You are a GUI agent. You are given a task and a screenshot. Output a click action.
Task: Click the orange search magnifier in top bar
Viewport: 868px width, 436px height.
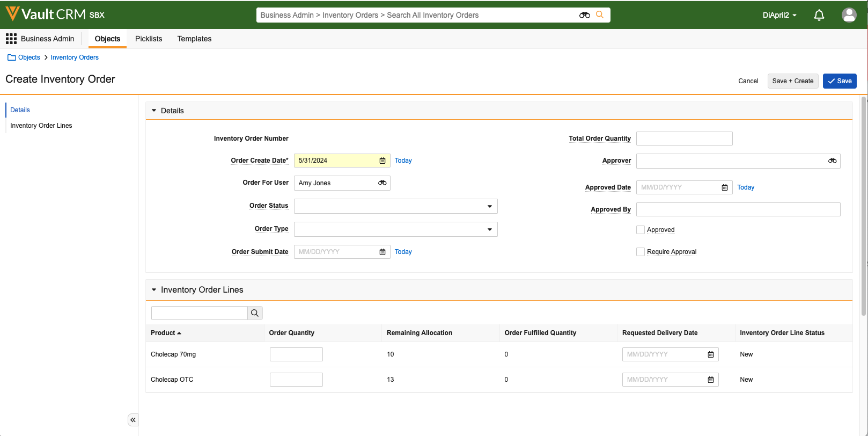(600, 15)
